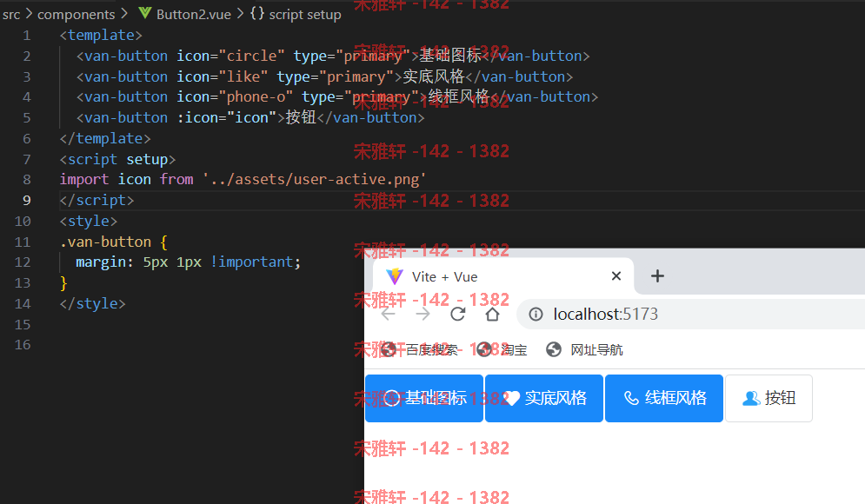Viewport: 865px width, 504px height.
Task: Open site info icon in address bar
Action: (x=536, y=315)
